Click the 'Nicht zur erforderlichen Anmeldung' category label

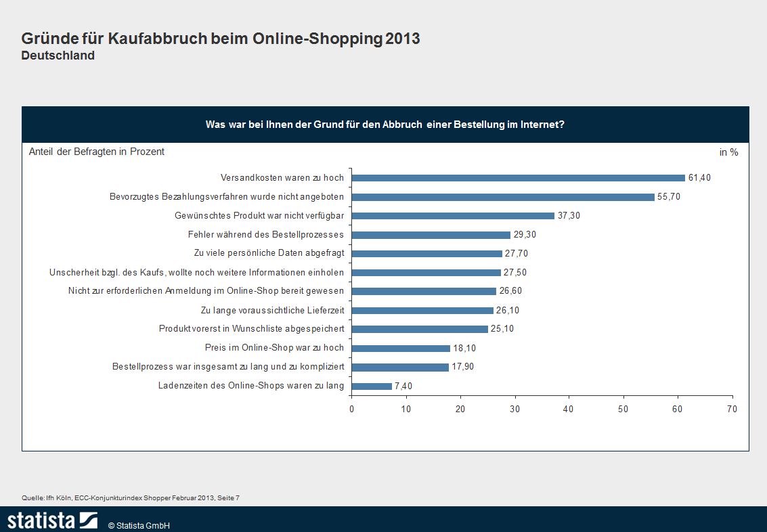206,291
